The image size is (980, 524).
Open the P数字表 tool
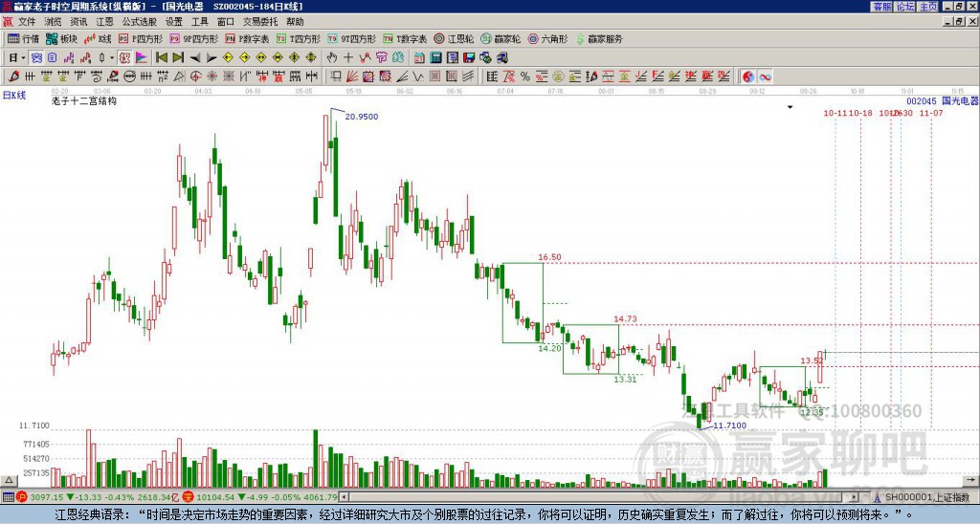[x=248, y=38]
